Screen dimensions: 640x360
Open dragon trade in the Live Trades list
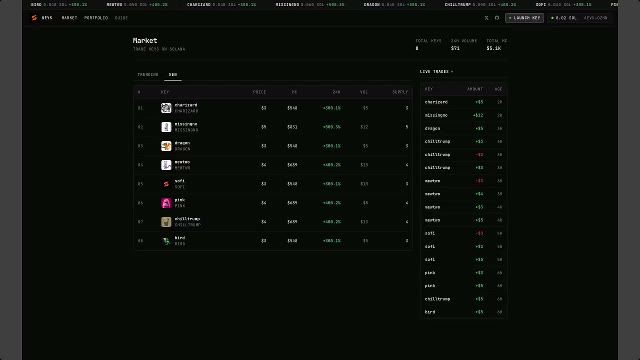coord(463,128)
